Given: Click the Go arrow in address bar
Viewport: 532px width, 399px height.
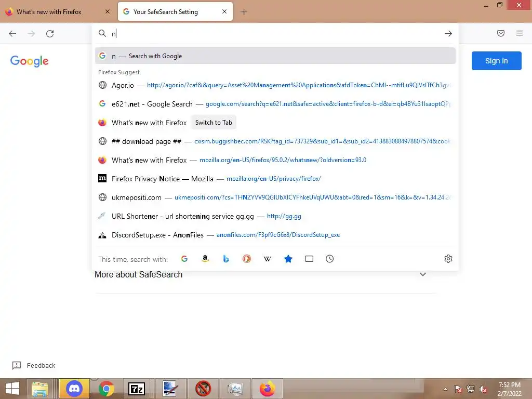Looking at the screenshot, I should (x=448, y=34).
